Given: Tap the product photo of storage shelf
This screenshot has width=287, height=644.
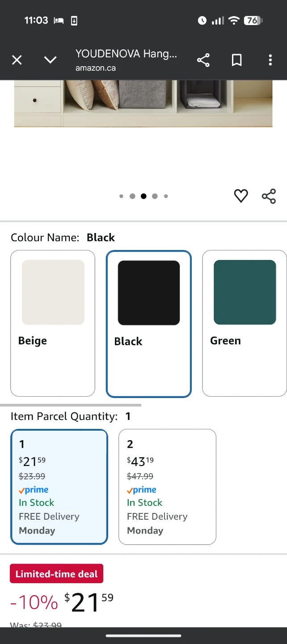Looking at the screenshot, I should (143, 103).
